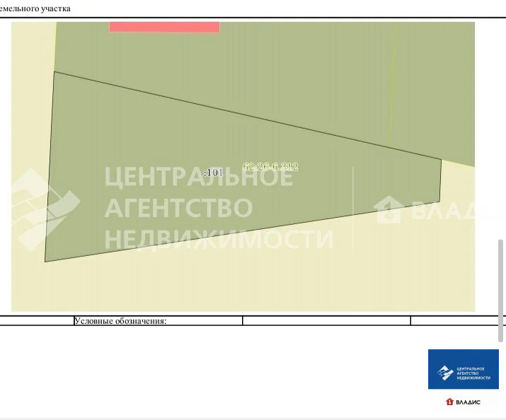Click the pink building rectangle on map

click(164, 27)
